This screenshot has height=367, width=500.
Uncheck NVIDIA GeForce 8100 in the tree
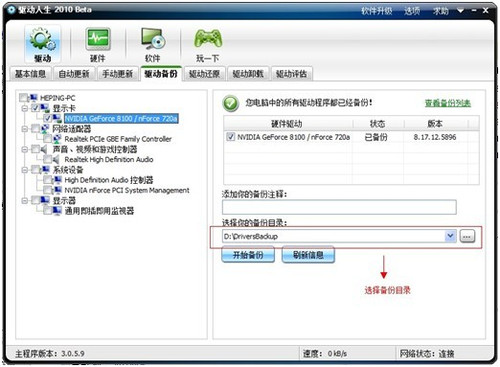point(47,118)
